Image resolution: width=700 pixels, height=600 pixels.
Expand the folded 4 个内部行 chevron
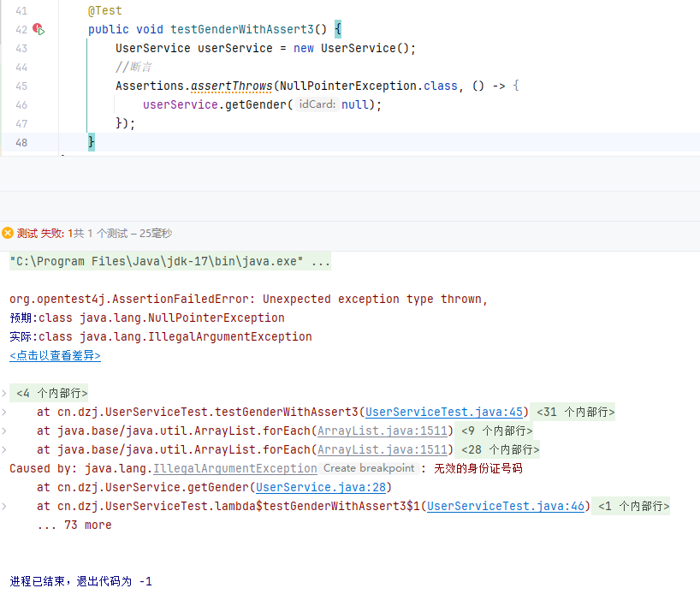tap(4, 393)
